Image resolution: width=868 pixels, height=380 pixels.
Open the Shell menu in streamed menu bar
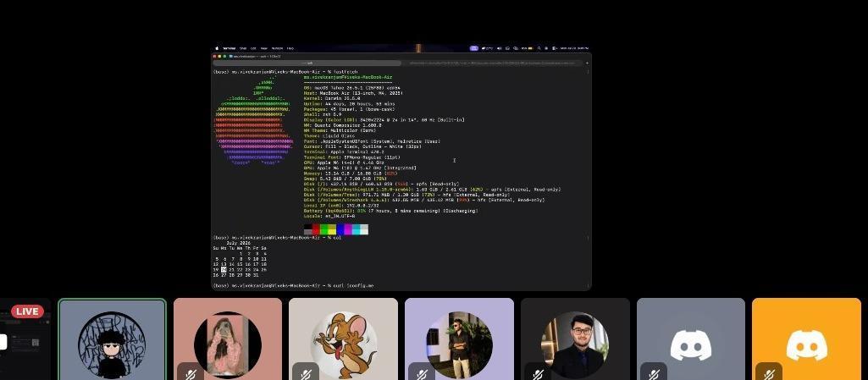[x=243, y=48]
